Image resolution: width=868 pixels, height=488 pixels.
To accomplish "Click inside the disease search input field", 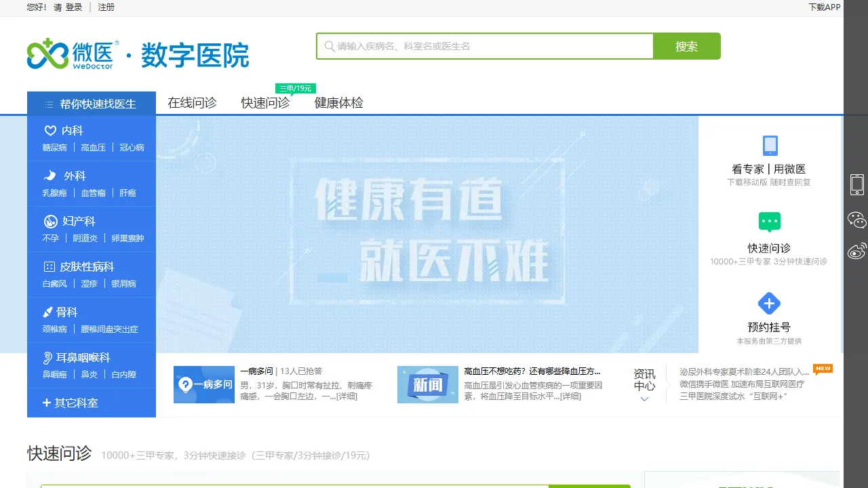I will tap(485, 46).
